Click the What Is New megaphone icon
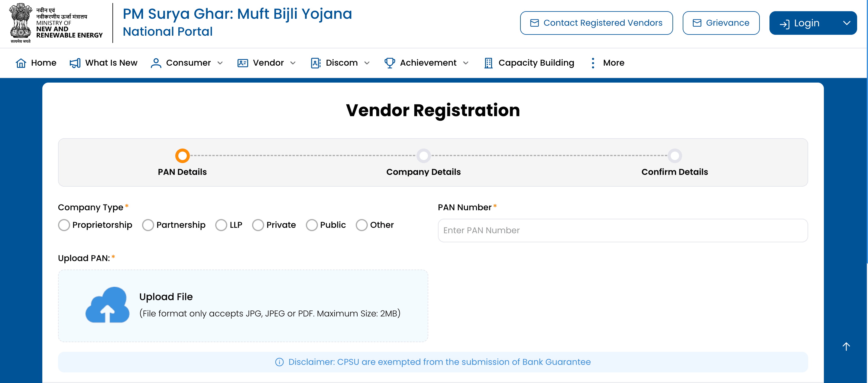 (75, 63)
